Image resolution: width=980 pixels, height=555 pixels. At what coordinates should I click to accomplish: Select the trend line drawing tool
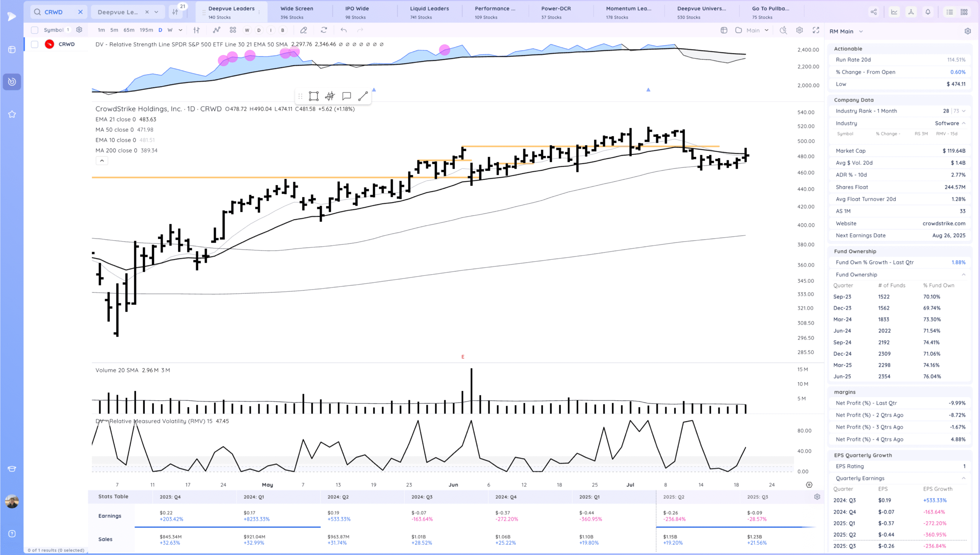tap(363, 96)
